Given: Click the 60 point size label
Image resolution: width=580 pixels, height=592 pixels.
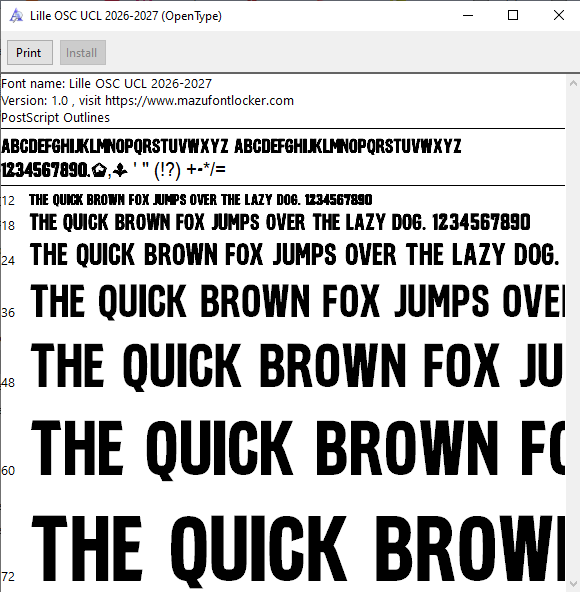Looking at the screenshot, I should 8,471.
